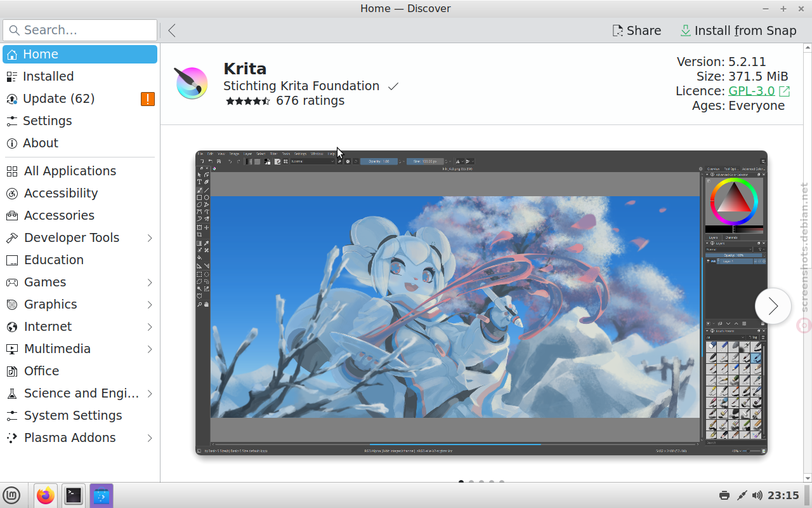The image size is (812, 508).
Task: Open the printer tray icon
Action: coord(724,495)
